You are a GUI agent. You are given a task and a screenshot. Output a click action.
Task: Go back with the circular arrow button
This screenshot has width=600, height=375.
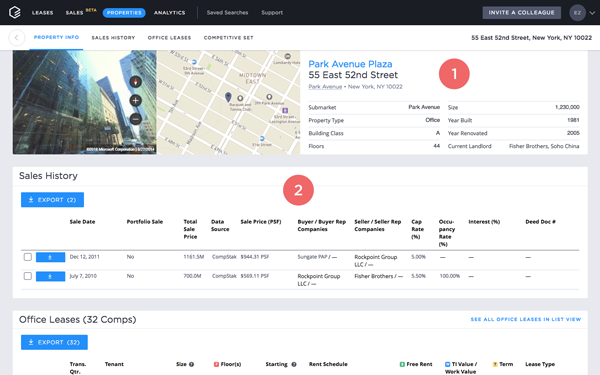[16, 38]
